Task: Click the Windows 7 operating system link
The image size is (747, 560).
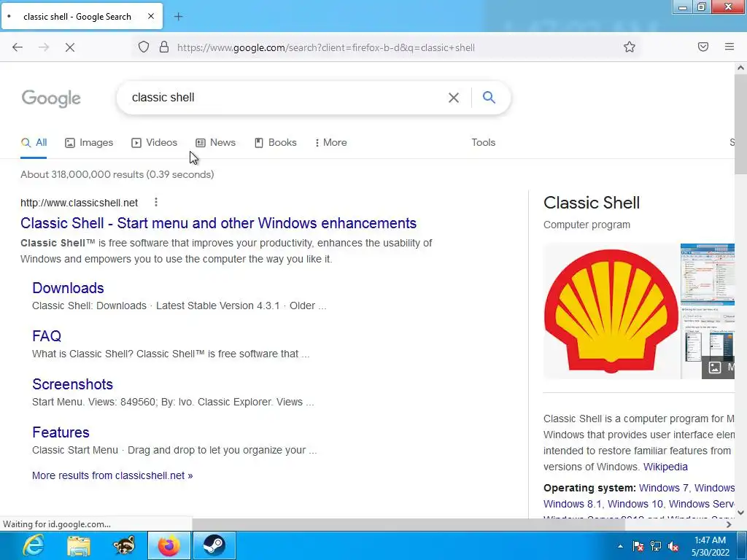Action: (x=663, y=488)
